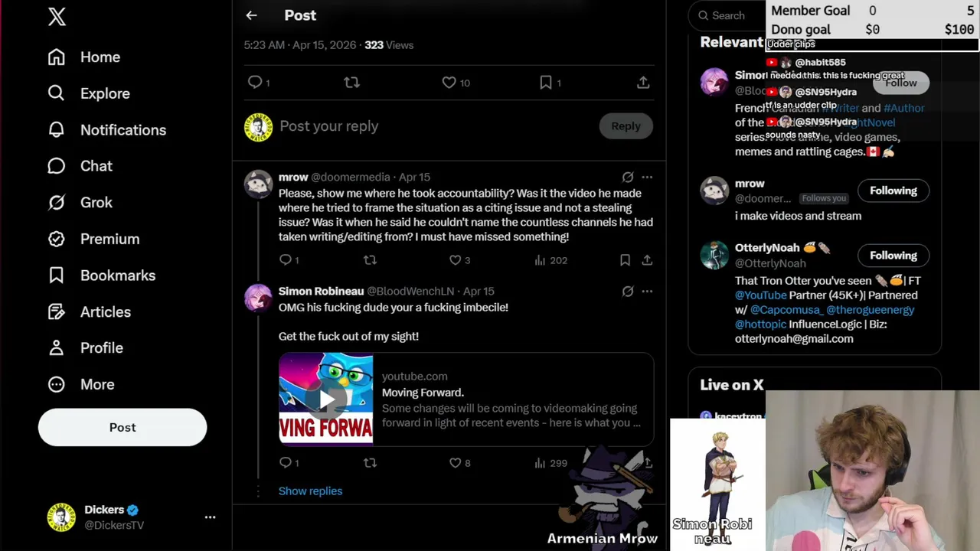
Task: Share the main post upload icon
Action: pos(643,83)
